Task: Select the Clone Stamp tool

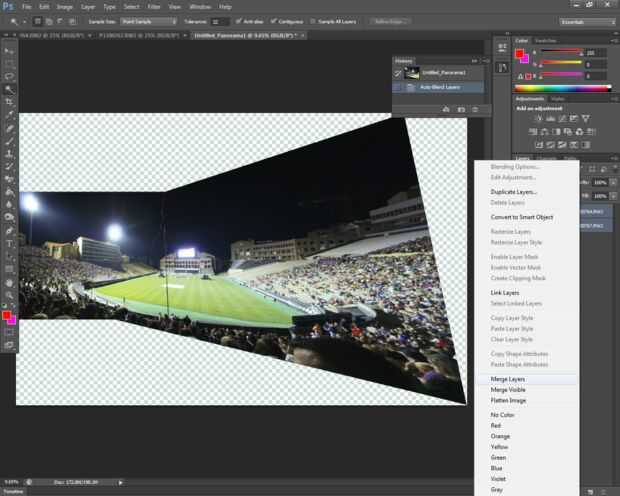Action: pos(9,153)
